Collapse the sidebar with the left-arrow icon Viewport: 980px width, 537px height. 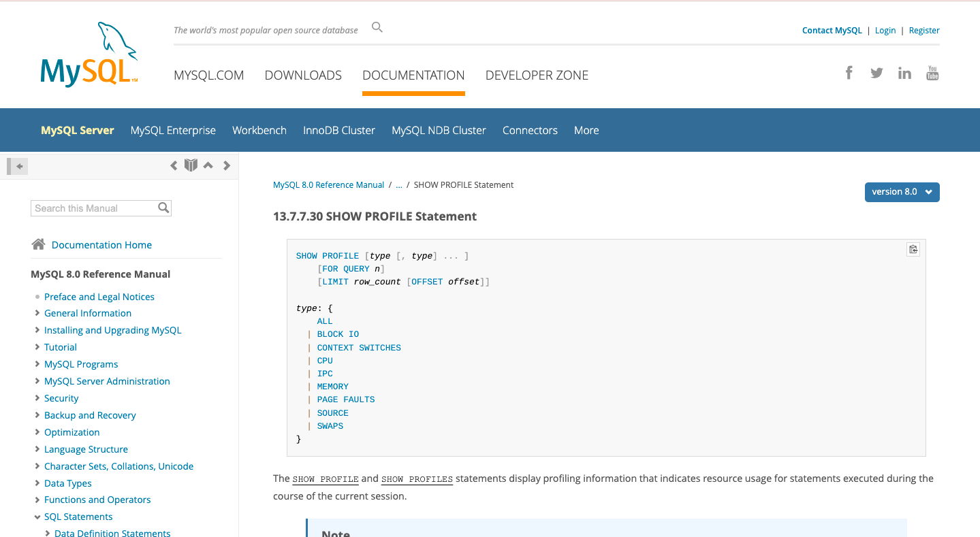pos(18,165)
